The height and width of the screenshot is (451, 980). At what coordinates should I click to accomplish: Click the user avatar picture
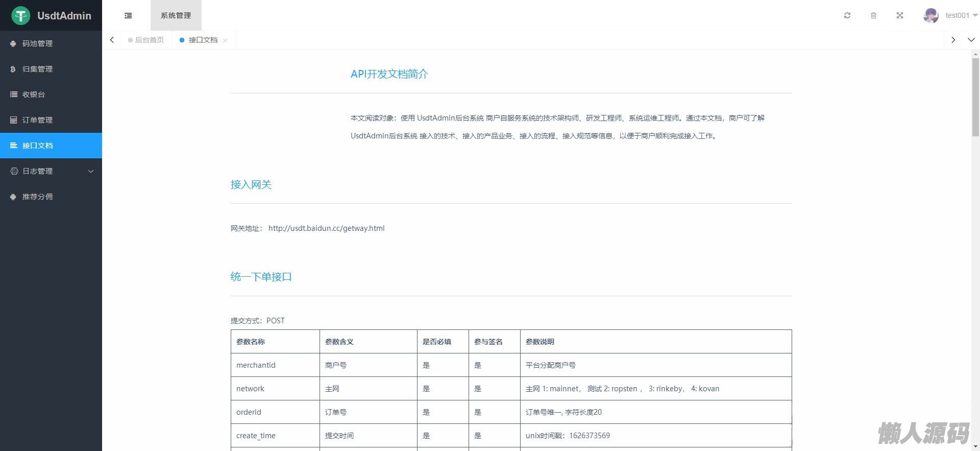click(x=930, y=15)
